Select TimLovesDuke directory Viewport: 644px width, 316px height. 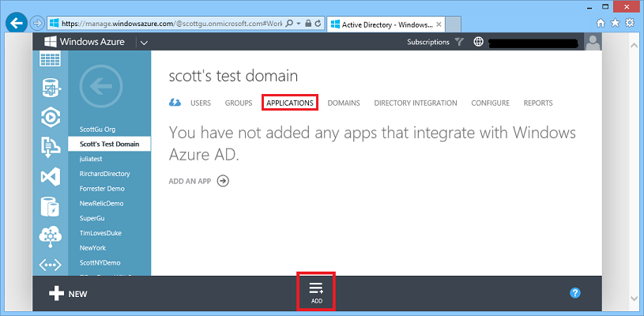point(100,233)
